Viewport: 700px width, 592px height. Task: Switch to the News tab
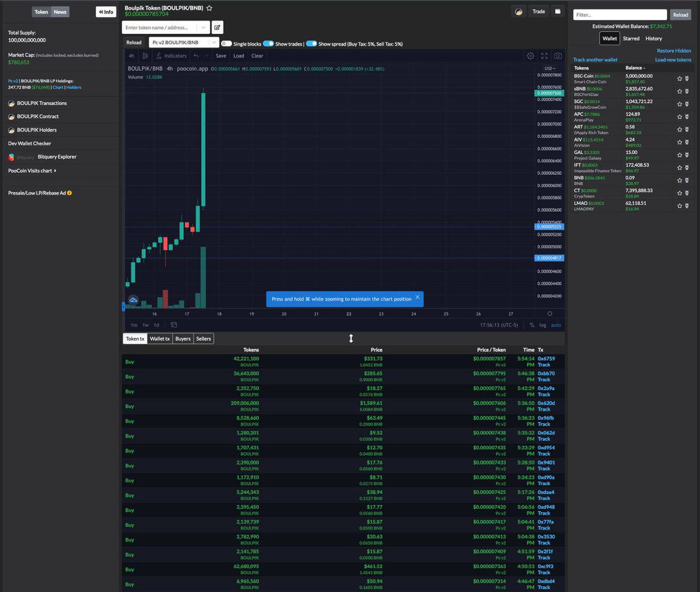click(x=60, y=12)
